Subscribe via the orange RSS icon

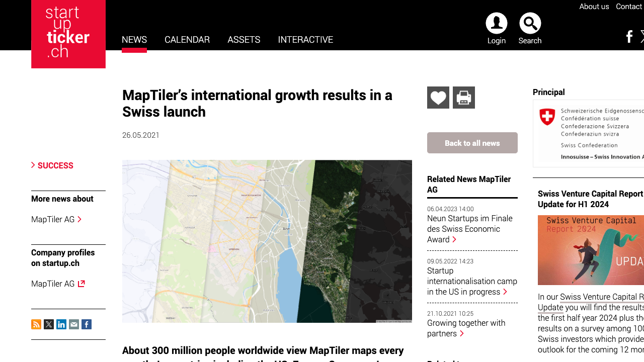[36, 324]
